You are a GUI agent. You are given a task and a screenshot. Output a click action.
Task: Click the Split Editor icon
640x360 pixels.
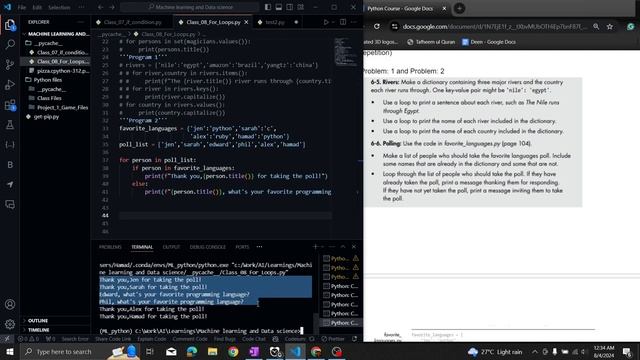coord(343,22)
